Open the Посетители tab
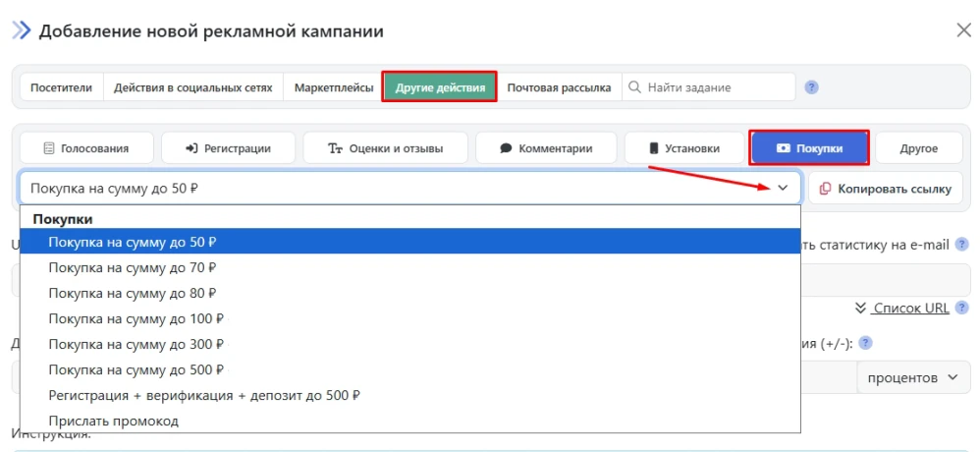The width and height of the screenshot is (980, 452). tap(61, 87)
